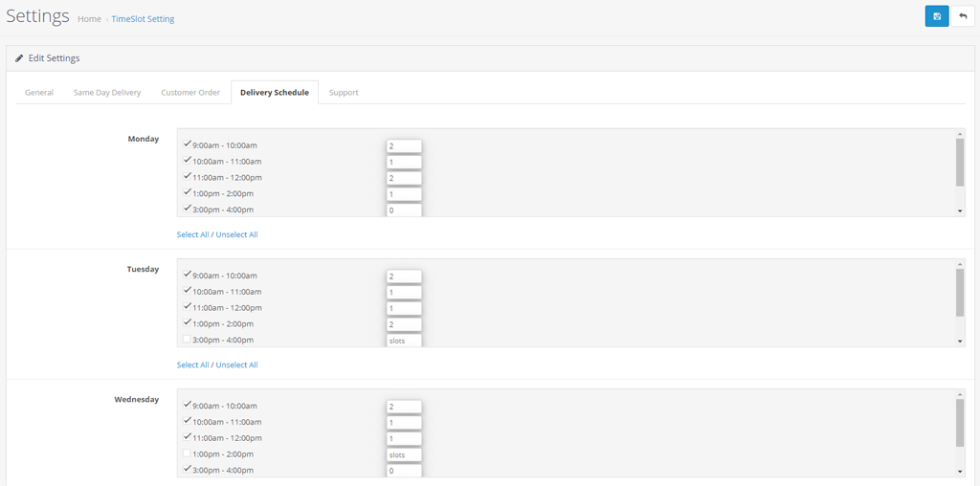Open the General tab
The image size is (980, 486).
39,93
